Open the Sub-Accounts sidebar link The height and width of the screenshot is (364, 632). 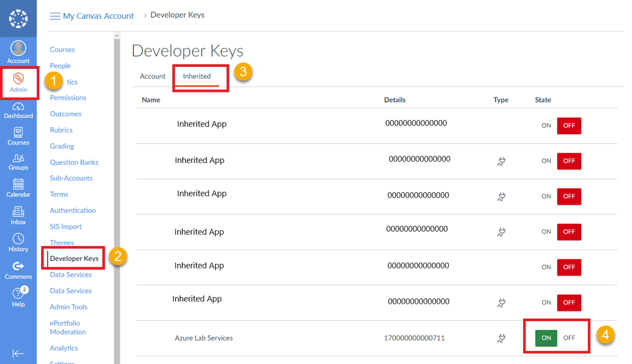point(71,178)
